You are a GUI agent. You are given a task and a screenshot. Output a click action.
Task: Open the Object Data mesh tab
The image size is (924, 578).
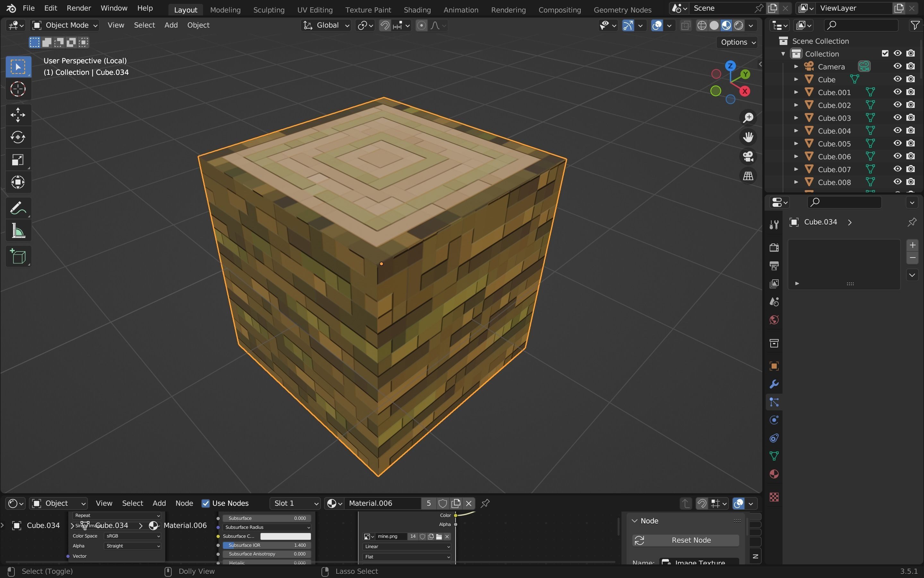(x=774, y=456)
